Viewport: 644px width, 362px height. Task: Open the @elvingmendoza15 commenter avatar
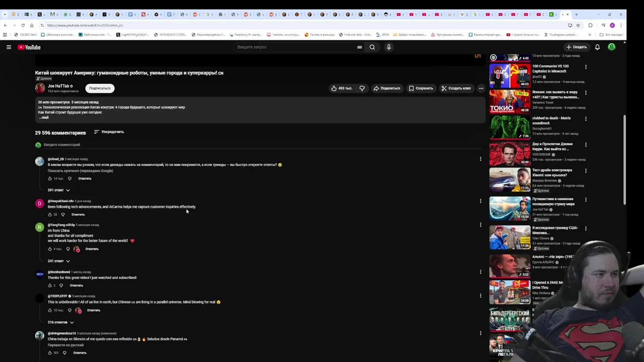click(x=40, y=336)
